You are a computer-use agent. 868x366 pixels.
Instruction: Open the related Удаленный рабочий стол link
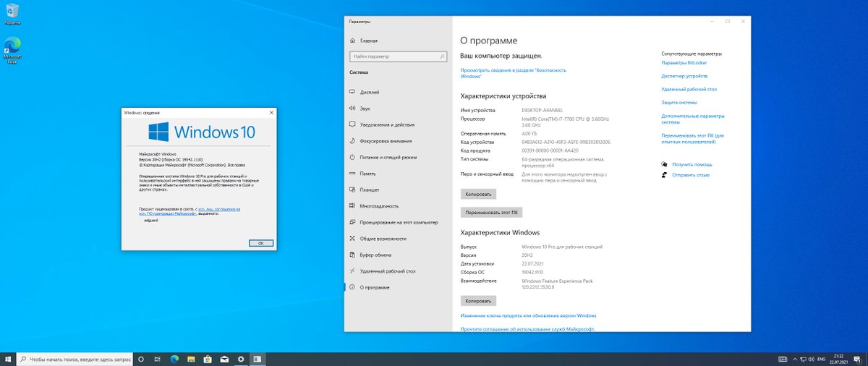(689, 89)
